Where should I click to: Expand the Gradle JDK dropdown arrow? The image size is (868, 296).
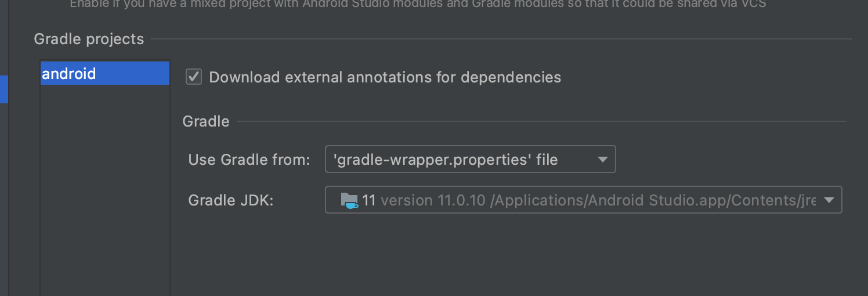click(x=829, y=201)
